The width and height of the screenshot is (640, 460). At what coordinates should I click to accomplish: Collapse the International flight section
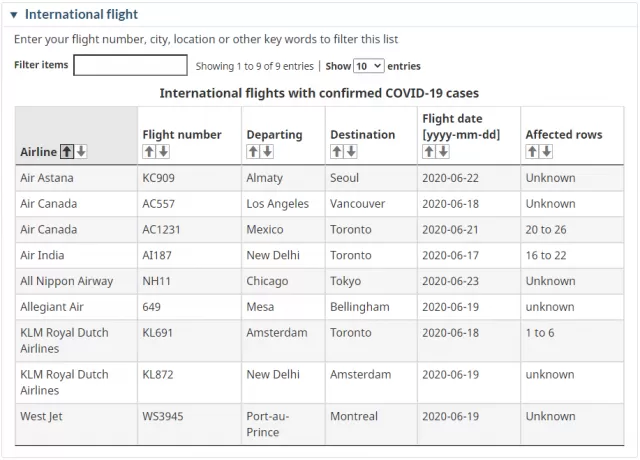tap(14, 15)
